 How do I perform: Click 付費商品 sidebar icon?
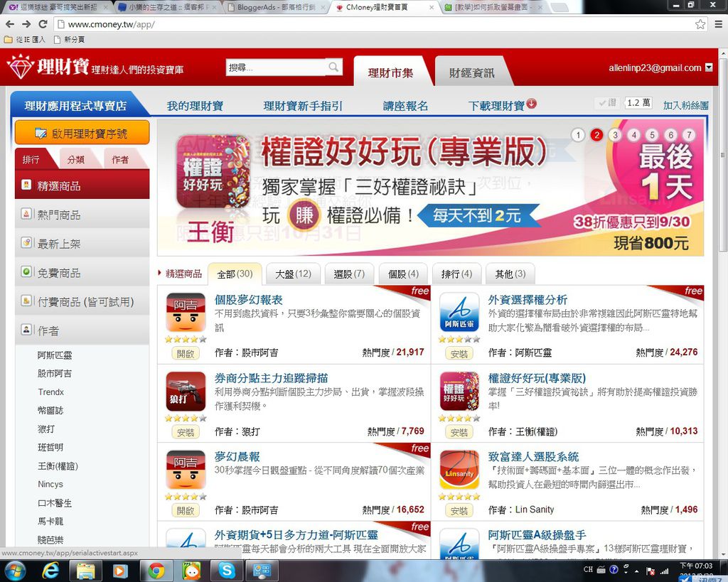pos(26,301)
